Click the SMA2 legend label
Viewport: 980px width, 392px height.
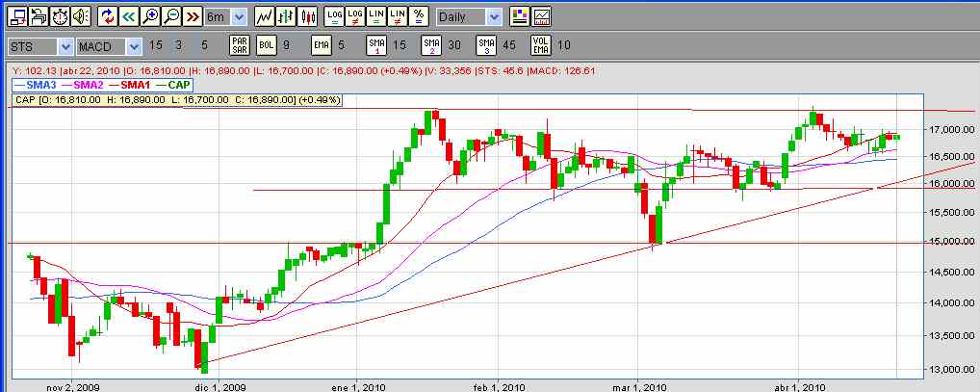click(81, 85)
